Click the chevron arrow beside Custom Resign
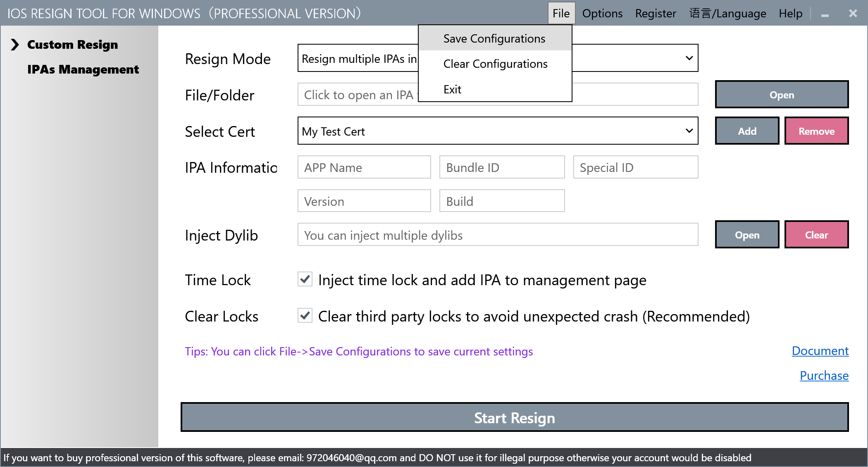This screenshot has width=868, height=467. pyautogui.click(x=15, y=44)
